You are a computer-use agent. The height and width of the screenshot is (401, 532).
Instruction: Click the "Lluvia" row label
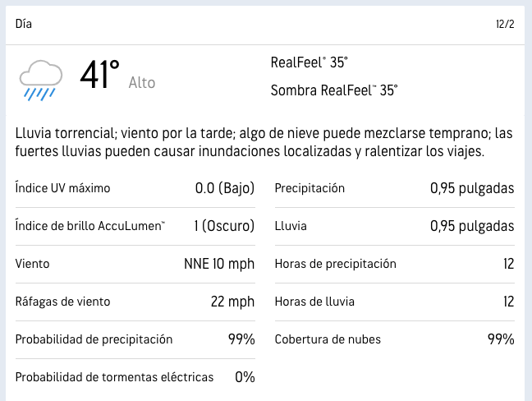(x=291, y=226)
